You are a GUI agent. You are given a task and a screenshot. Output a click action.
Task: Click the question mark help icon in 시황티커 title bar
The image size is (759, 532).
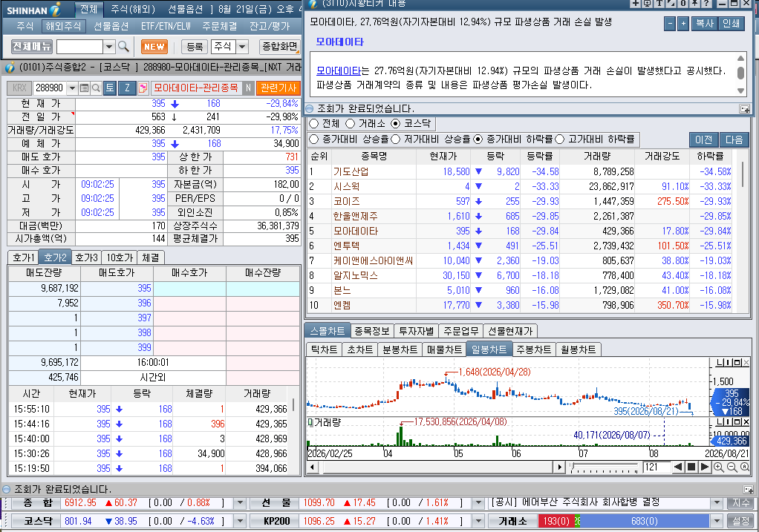(x=706, y=3)
